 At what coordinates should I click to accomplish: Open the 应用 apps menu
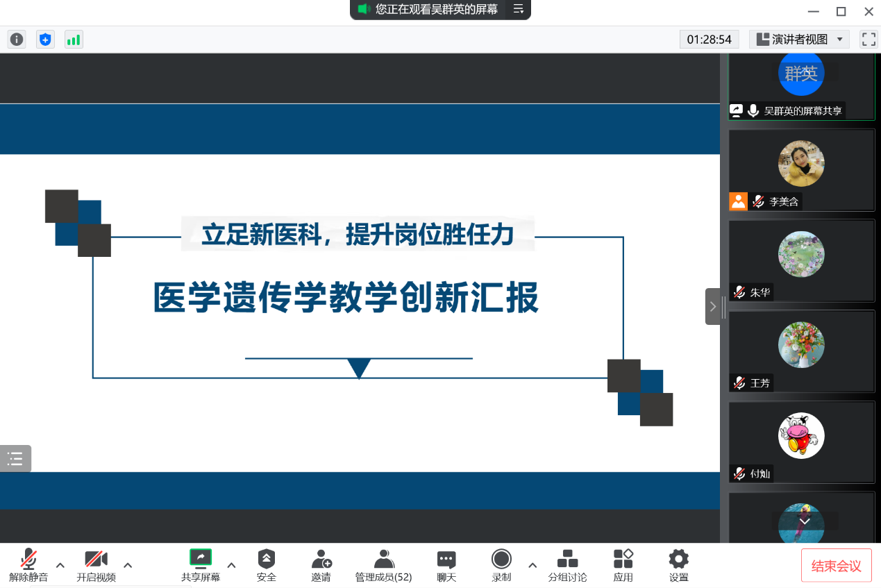coord(623,565)
